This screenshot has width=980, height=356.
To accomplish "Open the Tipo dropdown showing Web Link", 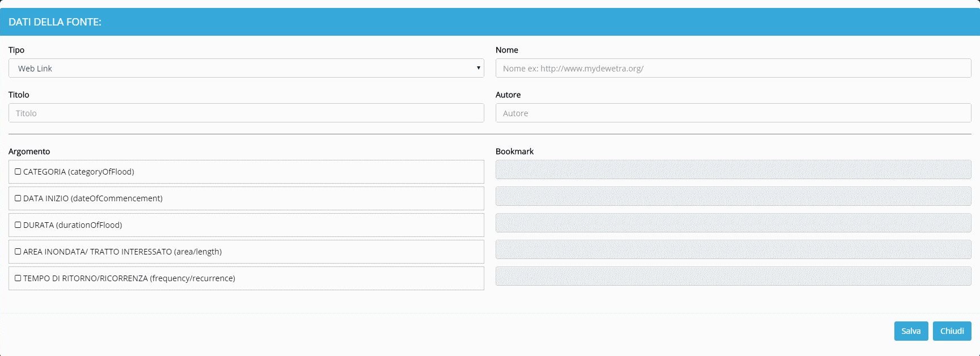I will click(x=246, y=68).
